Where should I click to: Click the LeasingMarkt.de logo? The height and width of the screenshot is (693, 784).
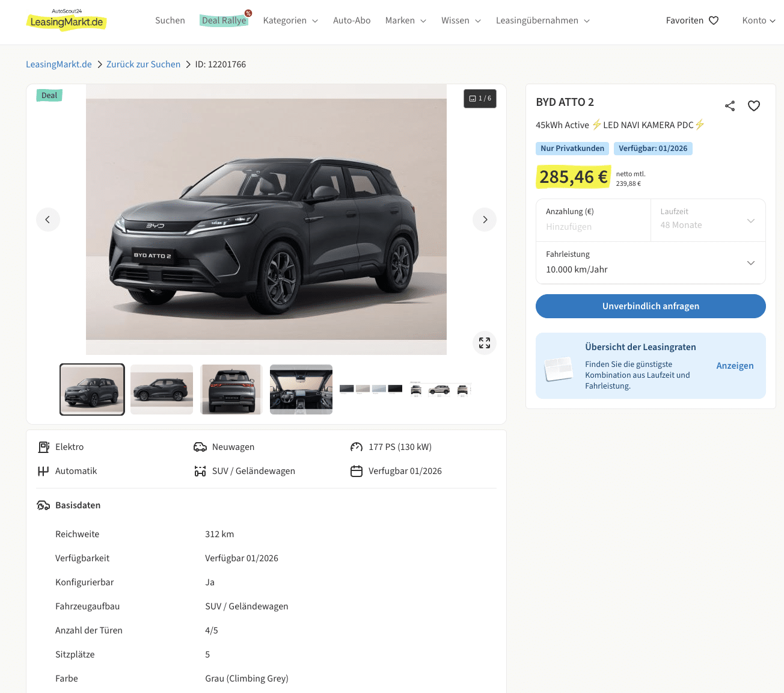pyautogui.click(x=66, y=20)
